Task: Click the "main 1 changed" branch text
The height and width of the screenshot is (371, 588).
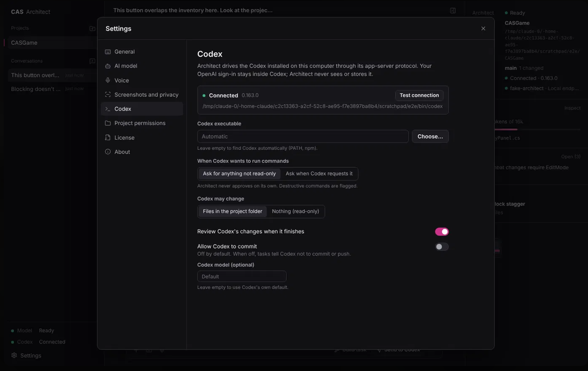Action: tap(524, 68)
